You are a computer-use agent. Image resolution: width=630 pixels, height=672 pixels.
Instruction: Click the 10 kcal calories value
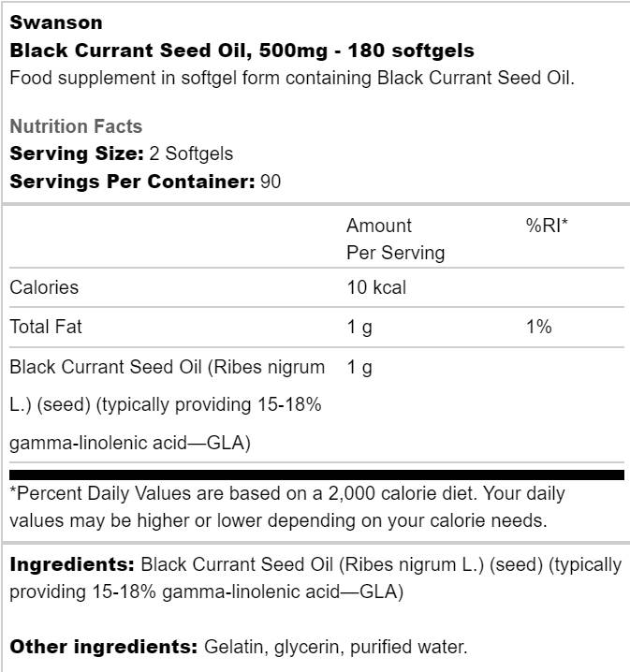coord(376,287)
